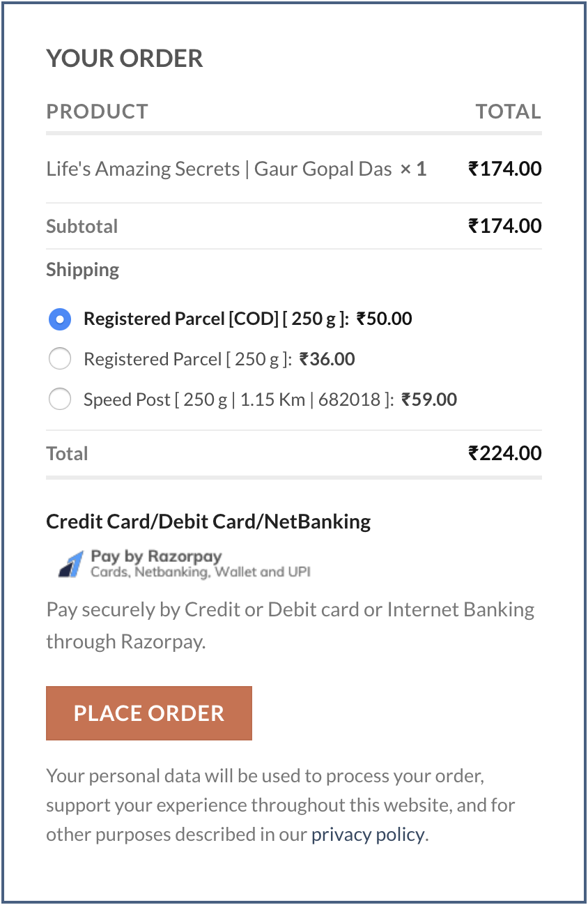Open the privacy policy link
The width and height of the screenshot is (588, 905).
point(368,835)
